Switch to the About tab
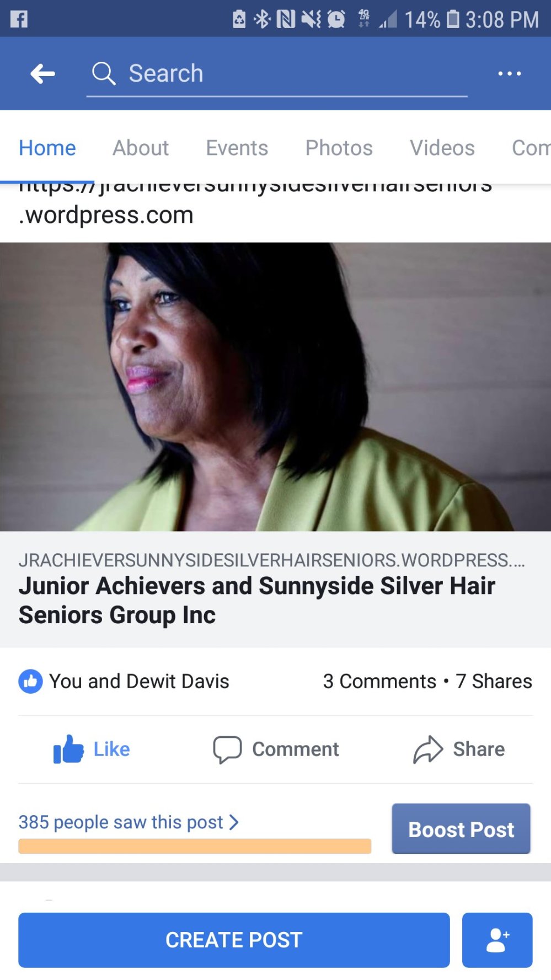This screenshot has width=551, height=980. pos(141,148)
